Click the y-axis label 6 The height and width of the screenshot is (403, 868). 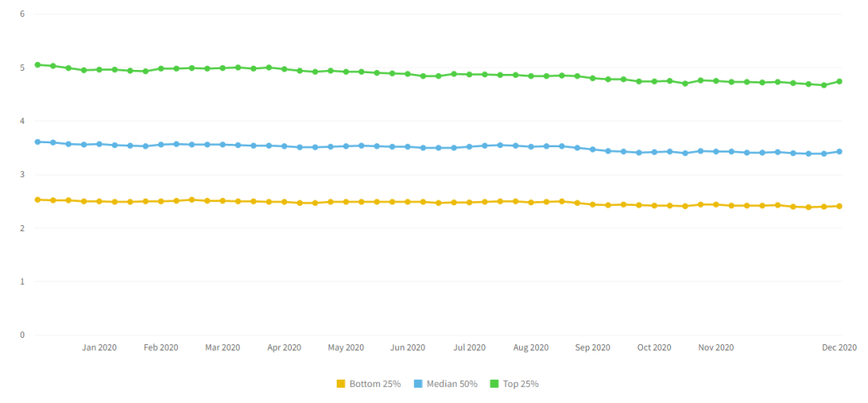tap(22, 14)
